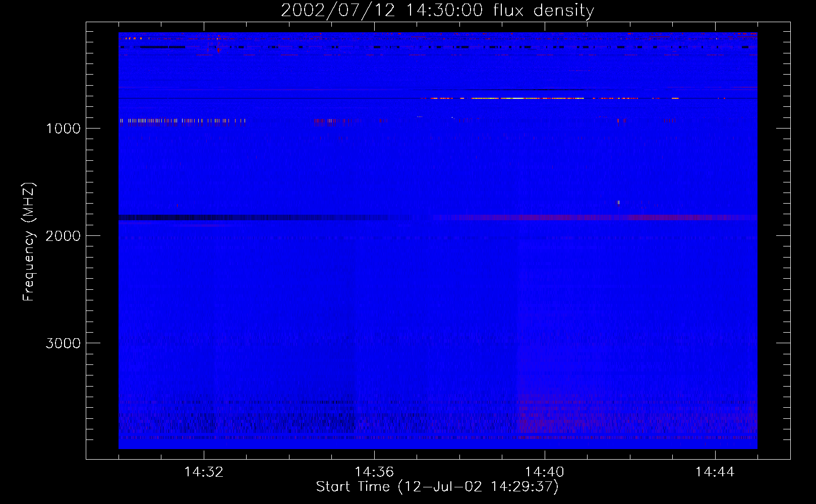Click the 14:44 time tick label

[x=715, y=472]
